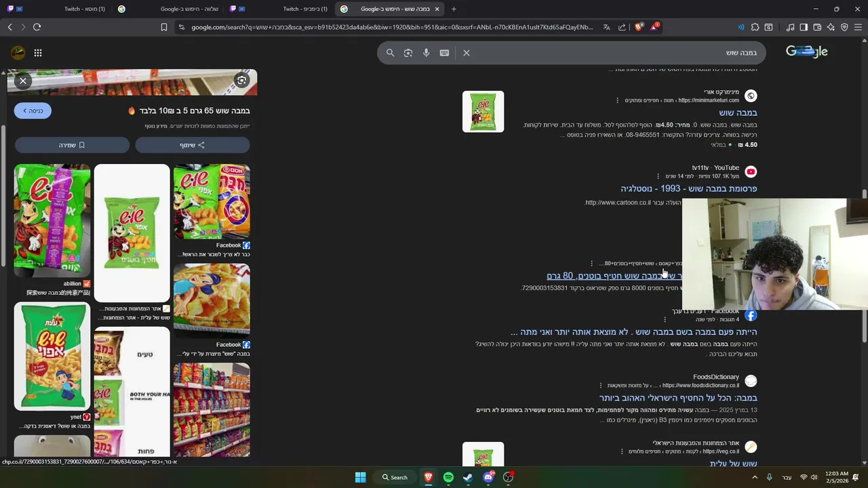Open the Brave Shields lion icon

tap(639, 27)
